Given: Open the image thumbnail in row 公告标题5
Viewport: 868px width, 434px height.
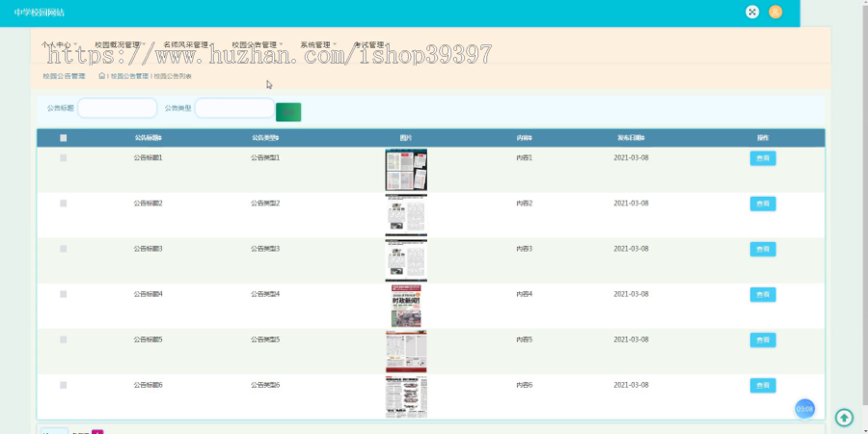Looking at the screenshot, I should pyautogui.click(x=406, y=351).
